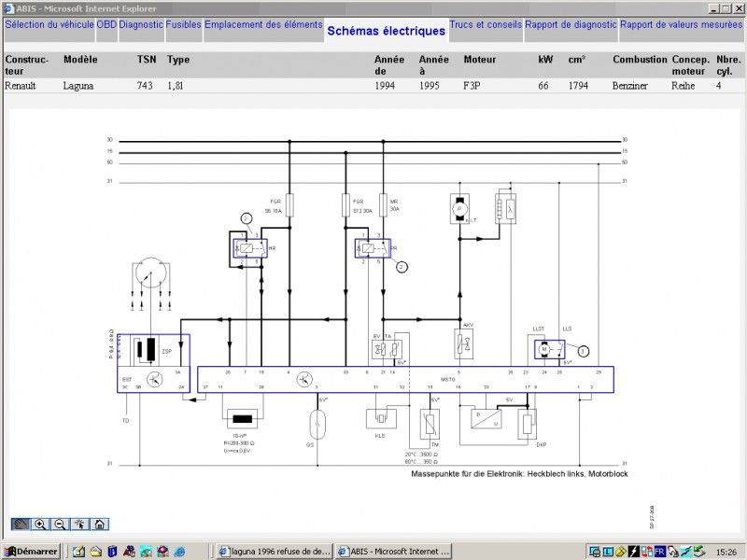Click the engine code F3P cell
The height and width of the screenshot is (560, 747).
coord(472,86)
